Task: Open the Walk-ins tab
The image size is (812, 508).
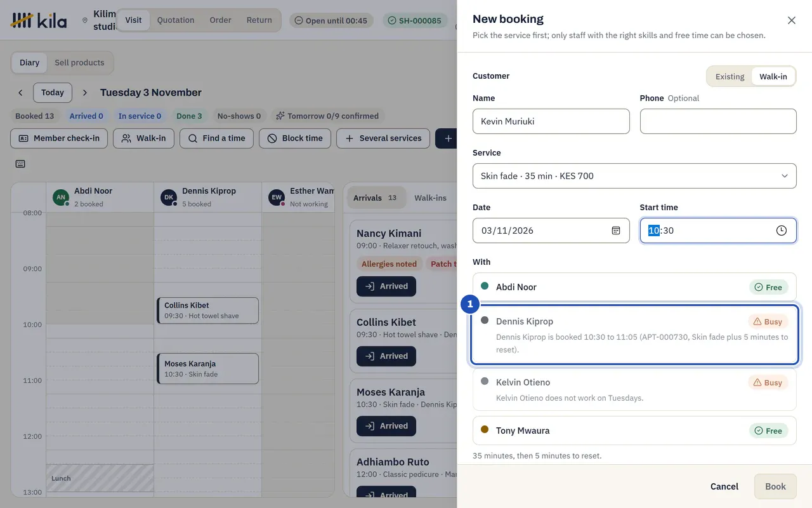Action: (x=430, y=198)
